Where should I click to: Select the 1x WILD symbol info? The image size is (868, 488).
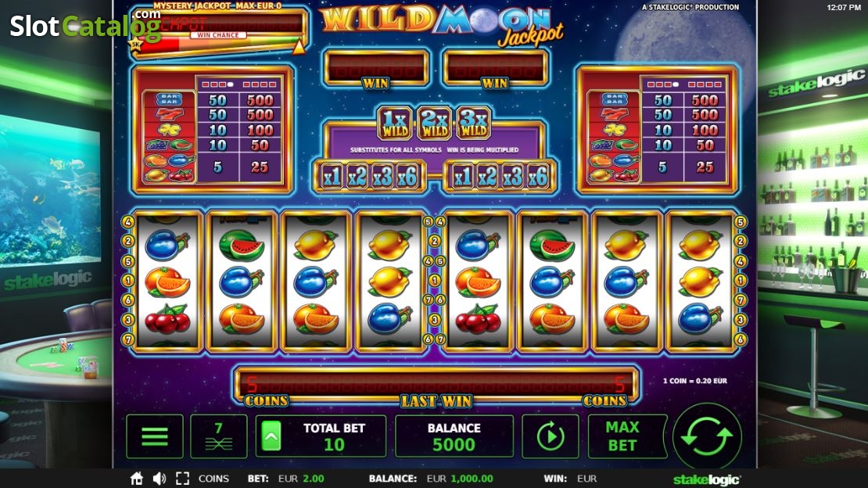[x=395, y=123]
